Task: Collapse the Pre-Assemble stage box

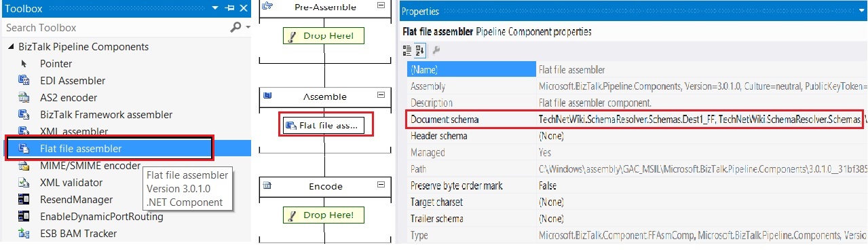Action: (x=381, y=5)
